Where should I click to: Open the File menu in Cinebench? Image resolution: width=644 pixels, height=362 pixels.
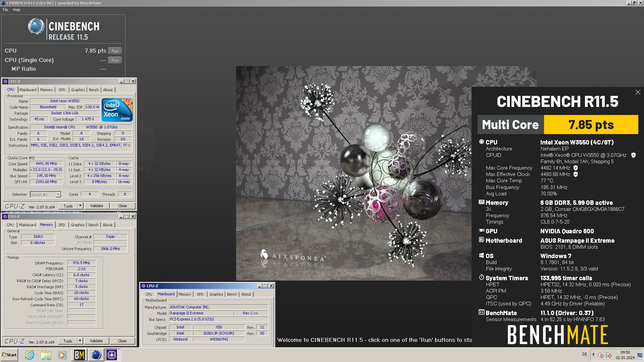pos(5,10)
